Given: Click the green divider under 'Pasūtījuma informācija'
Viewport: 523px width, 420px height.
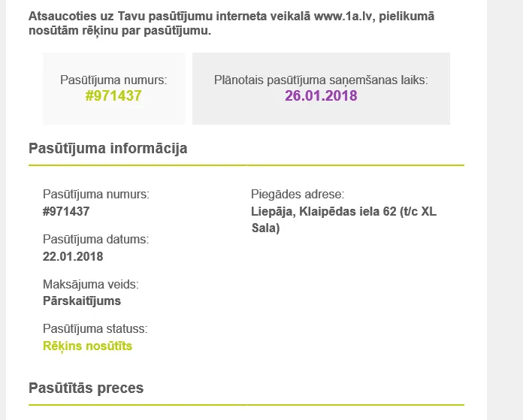Looking at the screenshot, I should click(x=246, y=165).
